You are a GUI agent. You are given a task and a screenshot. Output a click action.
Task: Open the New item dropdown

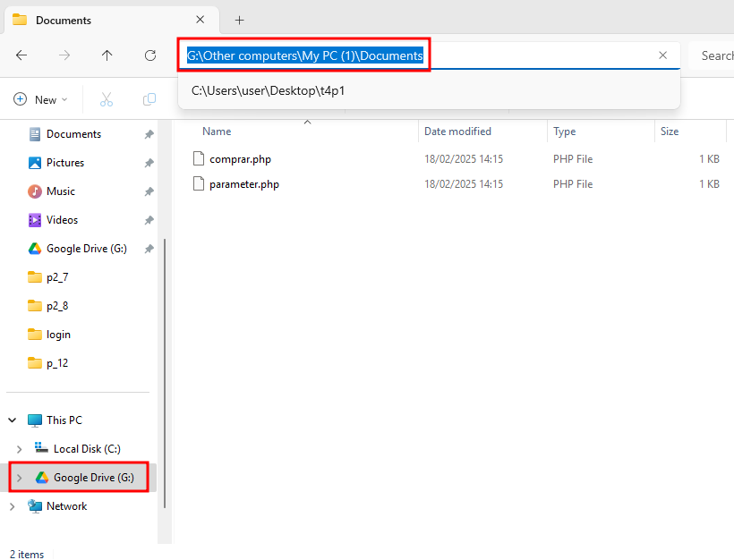pos(40,99)
